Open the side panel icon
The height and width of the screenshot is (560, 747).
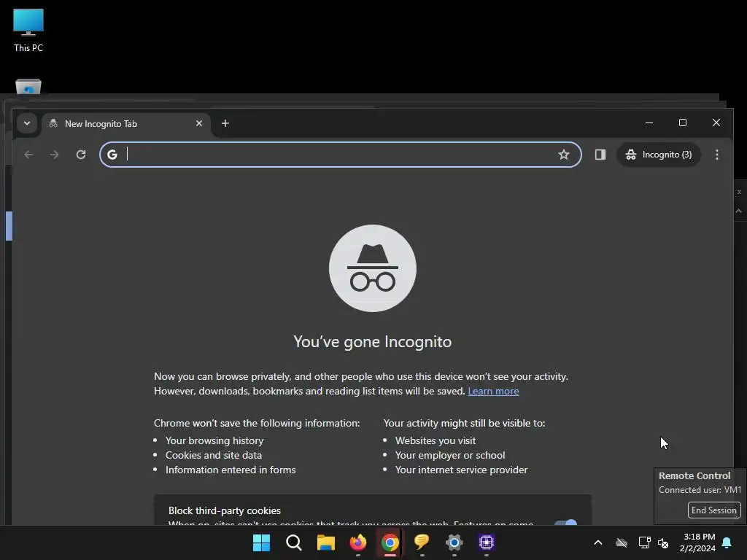click(600, 155)
